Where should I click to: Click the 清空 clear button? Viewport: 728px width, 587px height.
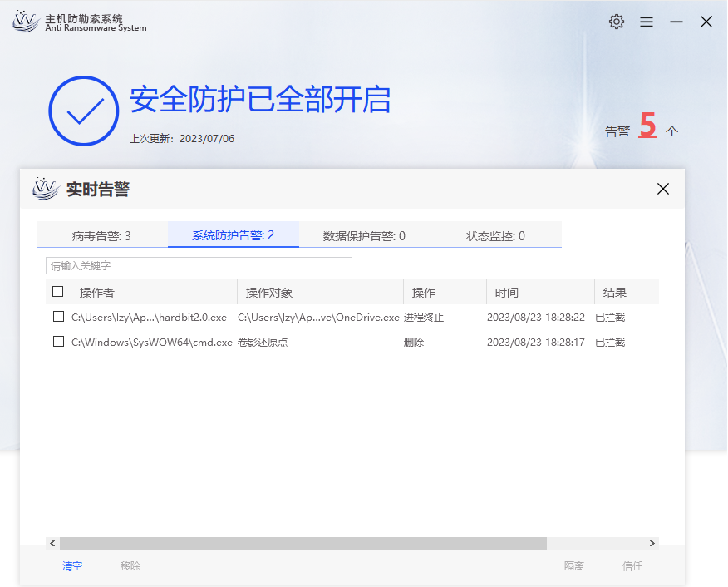[72, 566]
